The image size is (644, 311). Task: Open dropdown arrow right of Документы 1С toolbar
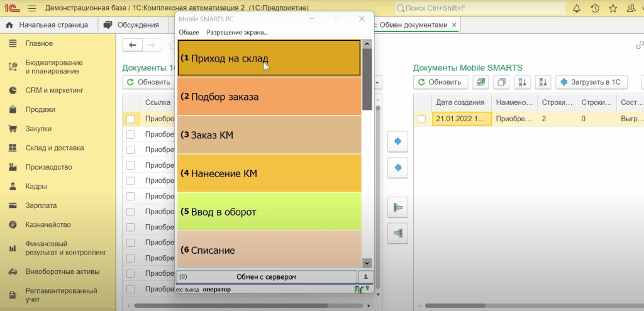[376, 82]
